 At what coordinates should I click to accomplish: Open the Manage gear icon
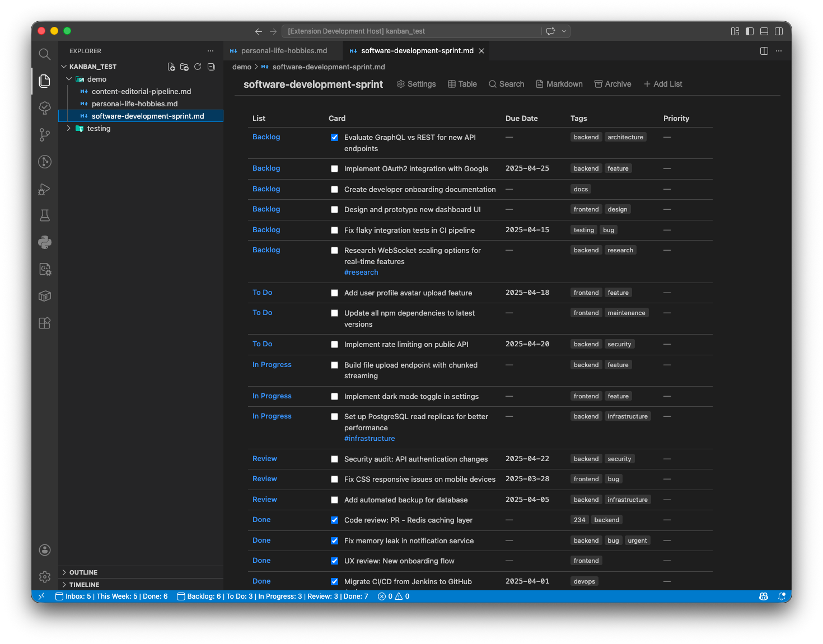click(45, 577)
